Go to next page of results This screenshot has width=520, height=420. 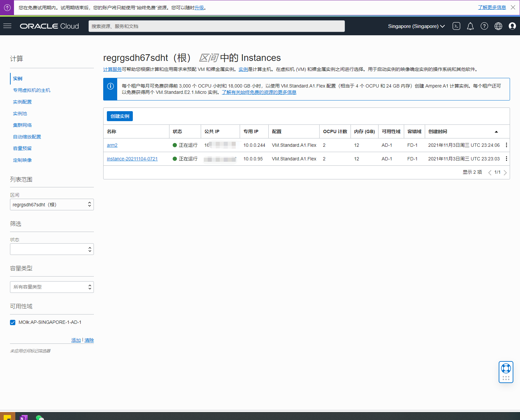pos(505,172)
